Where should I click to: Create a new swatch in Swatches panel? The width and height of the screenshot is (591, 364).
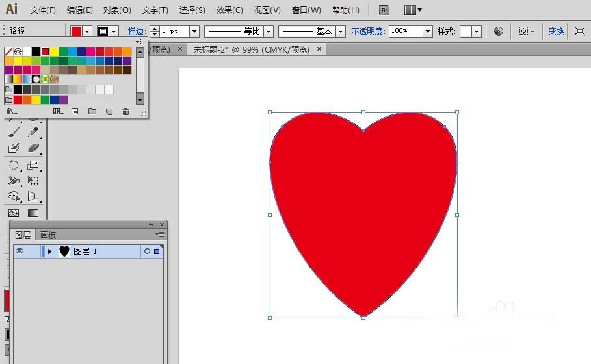(109, 112)
